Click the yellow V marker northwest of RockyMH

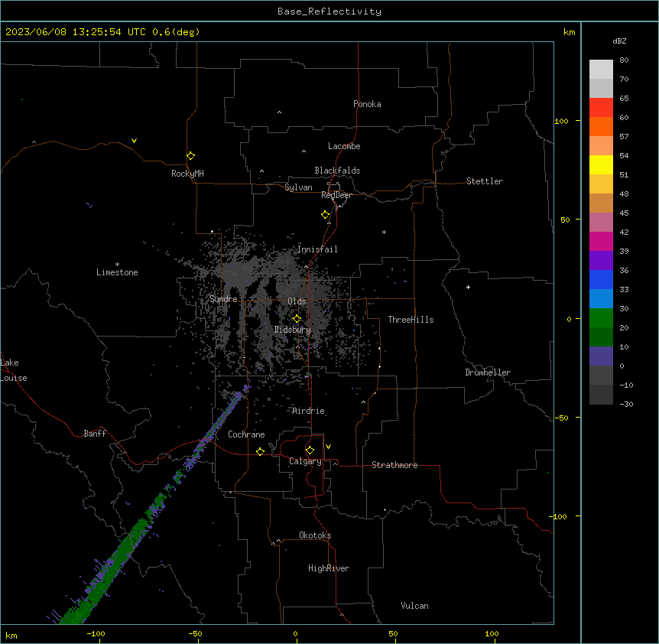(x=134, y=141)
